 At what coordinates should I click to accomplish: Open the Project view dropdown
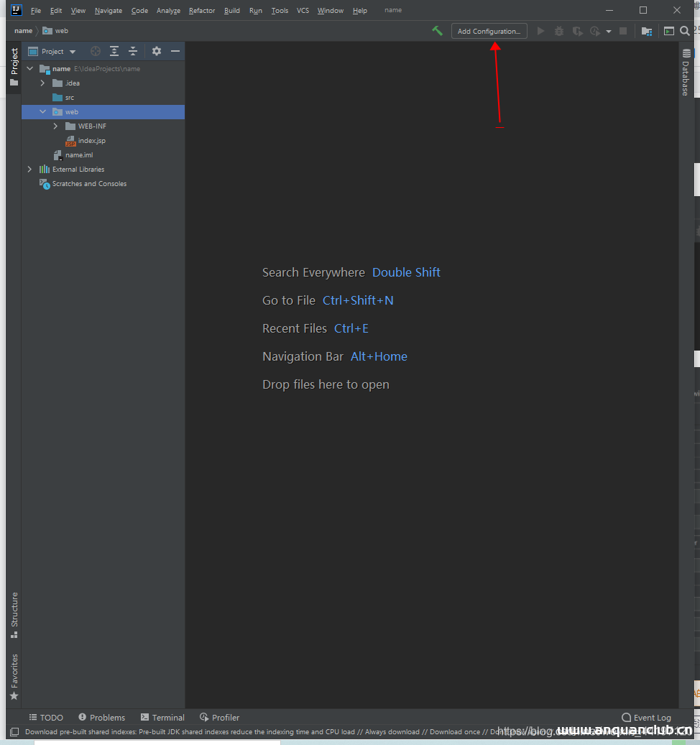52,52
